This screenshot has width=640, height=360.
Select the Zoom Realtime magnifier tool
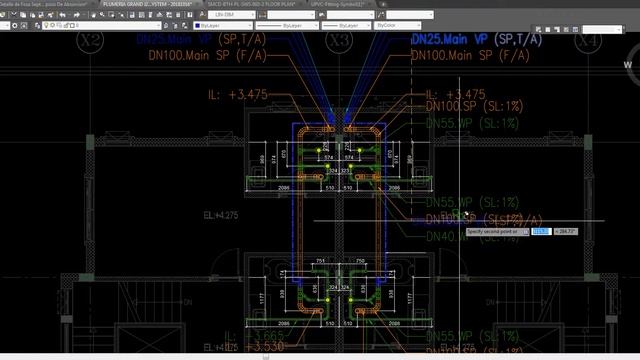click(102, 15)
